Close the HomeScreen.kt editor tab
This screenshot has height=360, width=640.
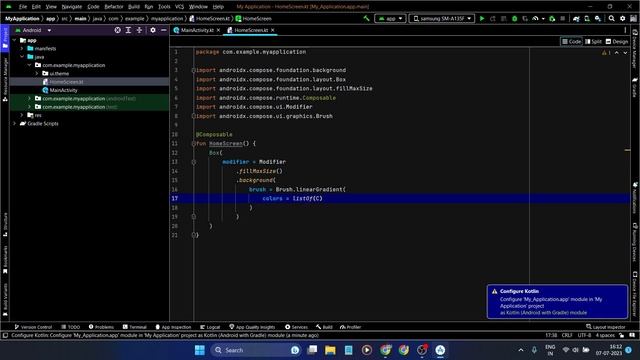(273, 30)
